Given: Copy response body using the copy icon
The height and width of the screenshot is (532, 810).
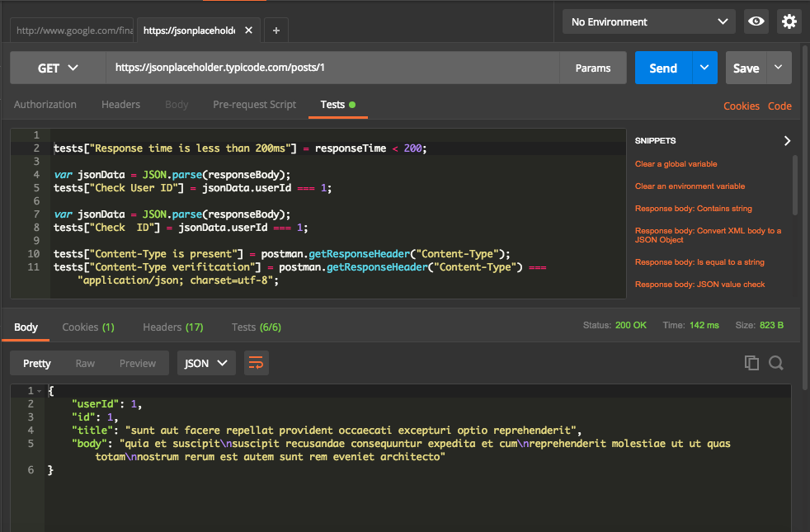Looking at the screenshot, I should (751, 362).
